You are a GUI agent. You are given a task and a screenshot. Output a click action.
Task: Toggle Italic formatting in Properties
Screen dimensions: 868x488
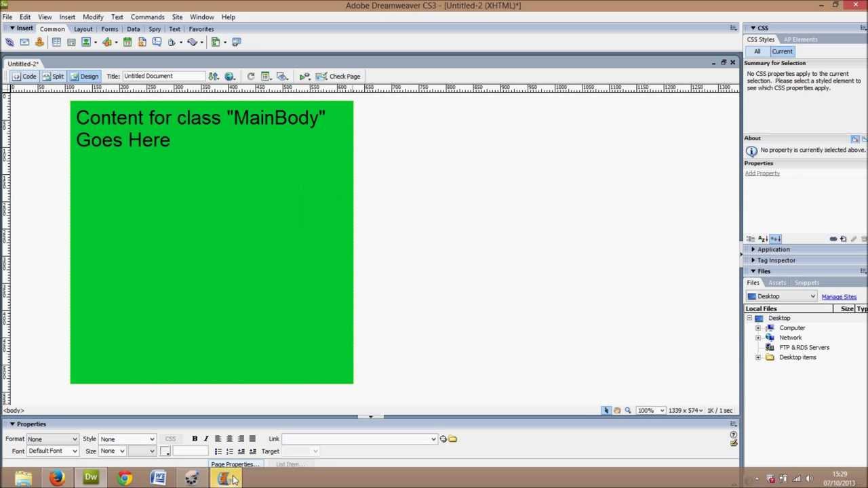pos(206,439)
